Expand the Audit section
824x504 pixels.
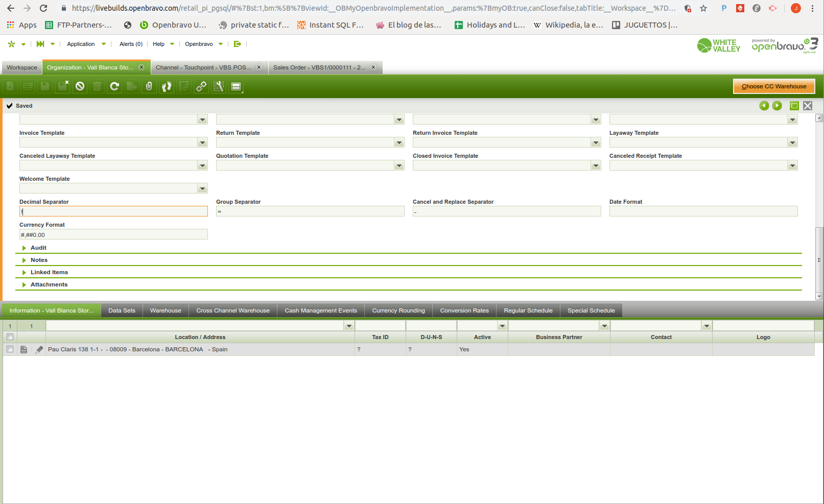(38, 248)
